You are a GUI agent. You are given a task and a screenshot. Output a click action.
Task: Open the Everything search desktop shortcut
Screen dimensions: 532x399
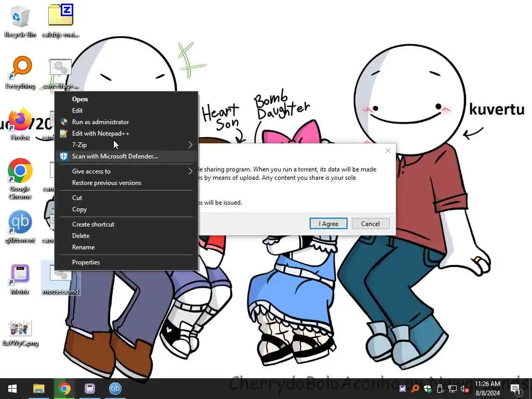coord(20,72)
